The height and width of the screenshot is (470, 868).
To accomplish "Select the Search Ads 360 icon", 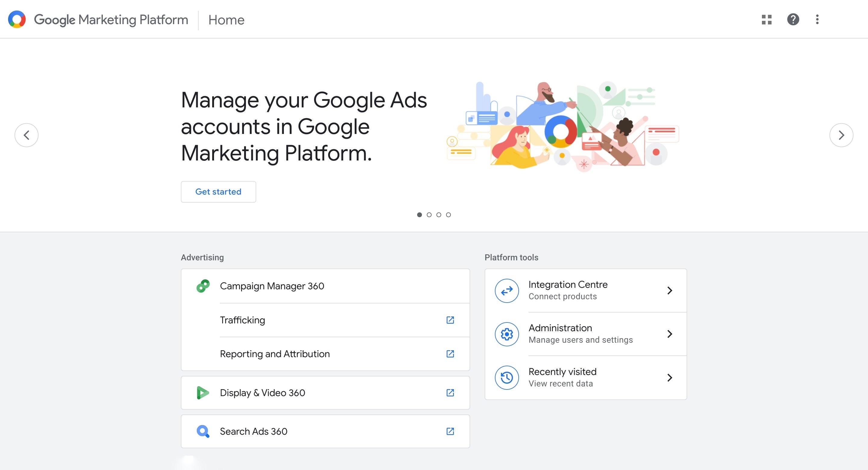I will [202, 431].
